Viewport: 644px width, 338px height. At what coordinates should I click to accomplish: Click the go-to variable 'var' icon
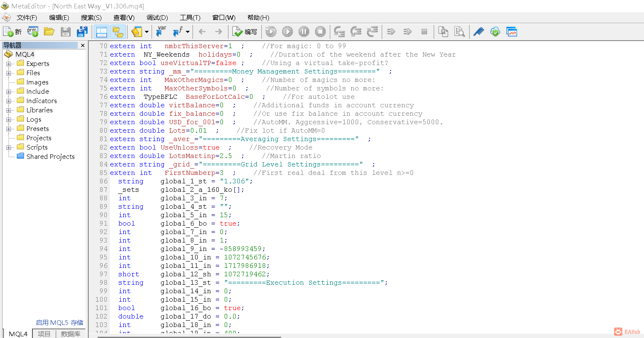tap(161, 32)
